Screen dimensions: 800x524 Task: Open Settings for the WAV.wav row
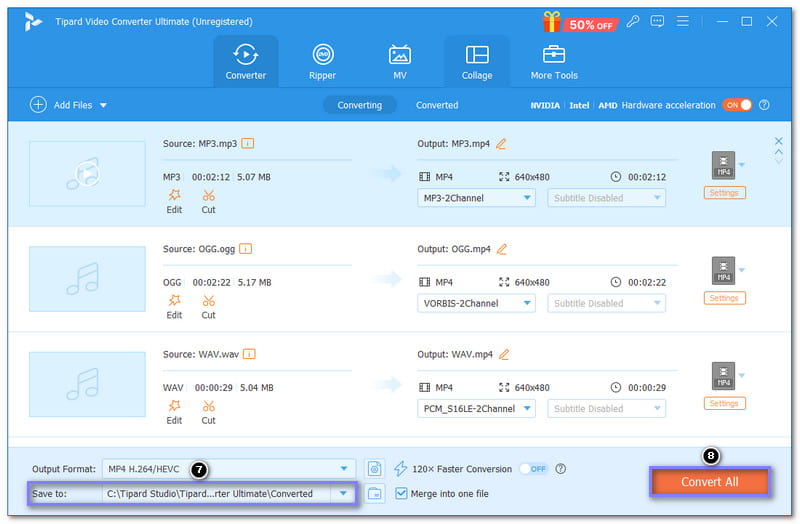(724, 404)
